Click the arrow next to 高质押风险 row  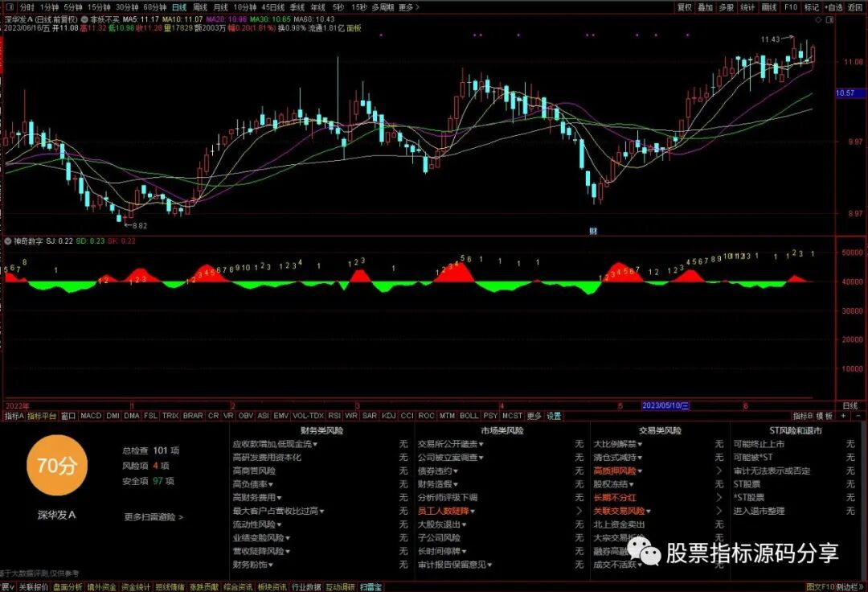[719, 471]
